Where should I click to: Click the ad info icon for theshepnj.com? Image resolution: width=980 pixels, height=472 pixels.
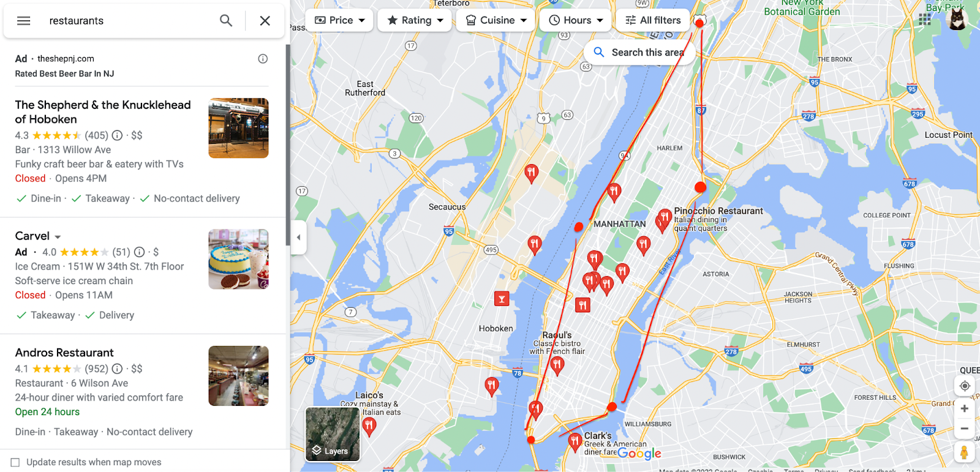[x=263, y=59]
